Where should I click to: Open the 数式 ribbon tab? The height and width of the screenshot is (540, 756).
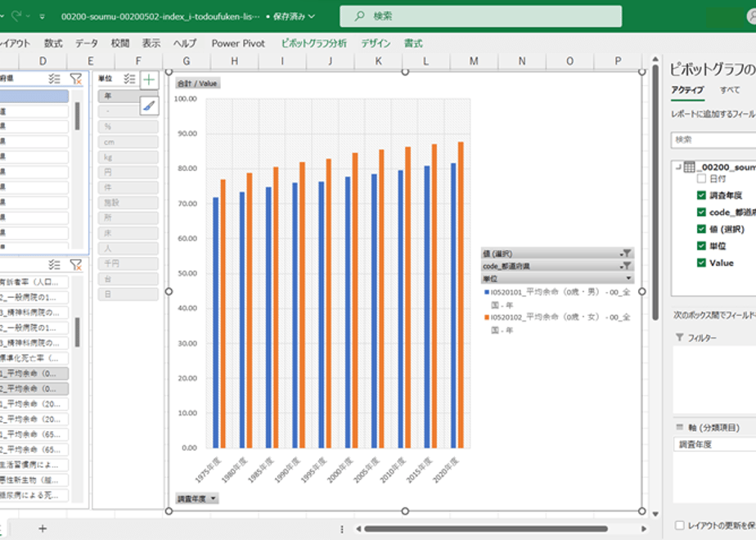[53, 43]
